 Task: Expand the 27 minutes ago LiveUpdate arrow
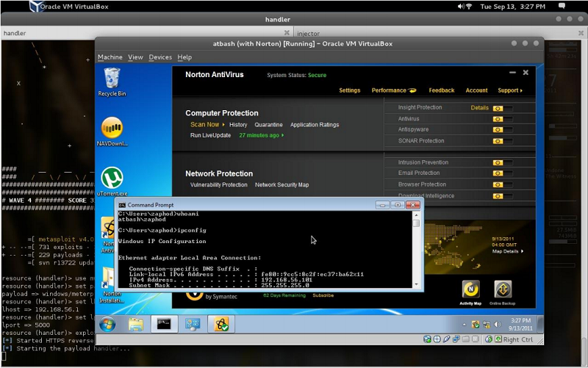click(x=283, y=135)
